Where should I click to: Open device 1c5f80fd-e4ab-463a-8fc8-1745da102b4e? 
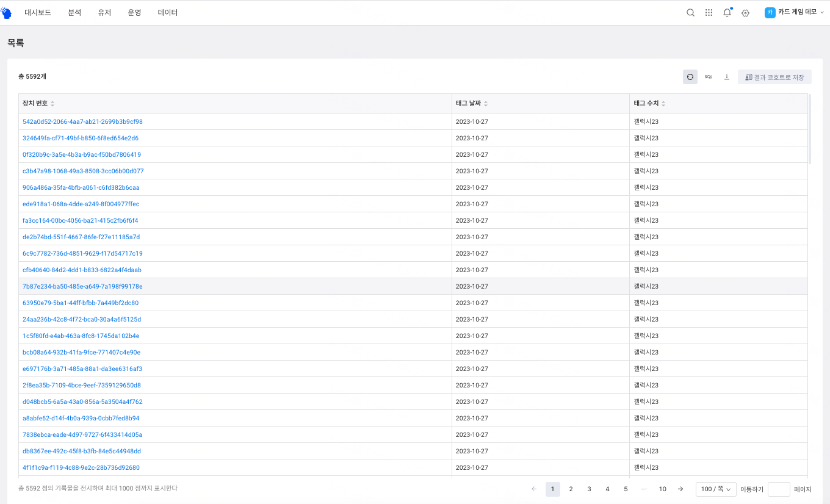(81, 336)
